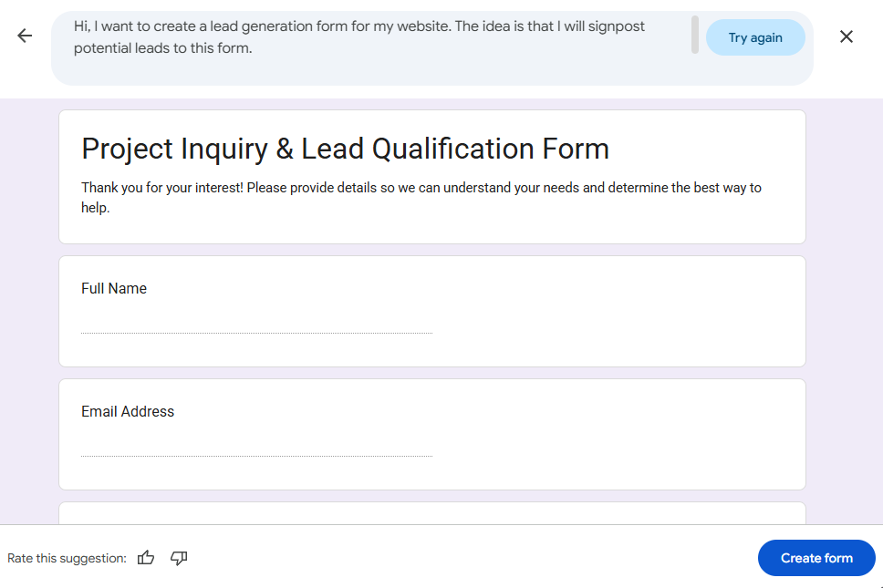Select the form title text

[x=345, y=148]
